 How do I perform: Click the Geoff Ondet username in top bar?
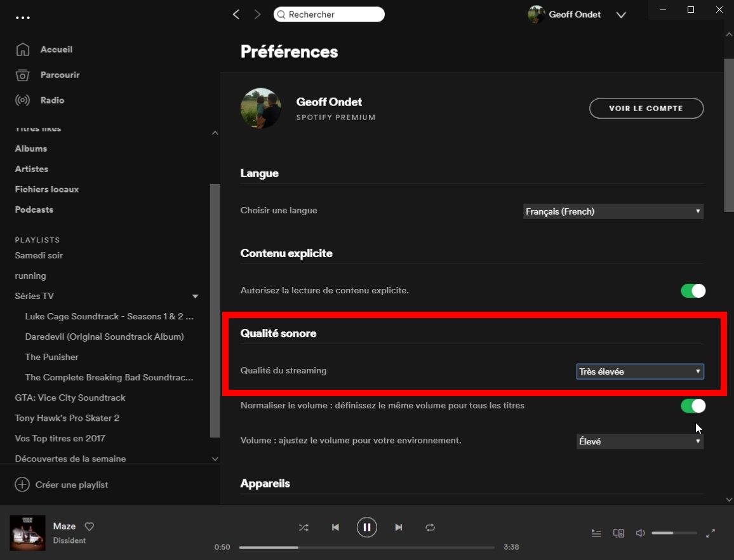[x=575, y=15]
